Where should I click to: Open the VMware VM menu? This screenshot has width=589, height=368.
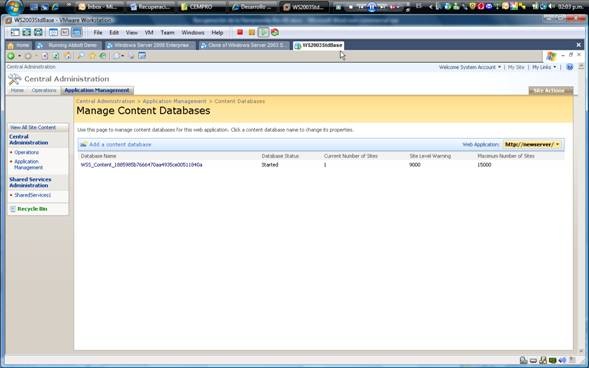tap(149, 33)
